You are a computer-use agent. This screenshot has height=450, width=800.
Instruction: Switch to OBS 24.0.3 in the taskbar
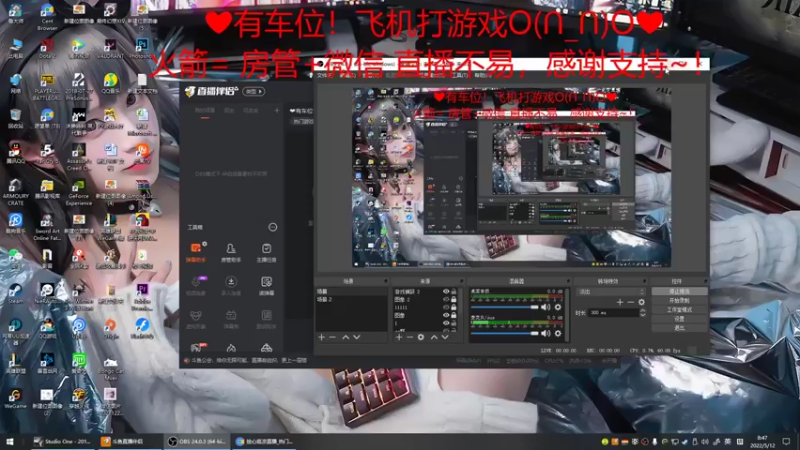pyautogui.click(x=197, y=441)
